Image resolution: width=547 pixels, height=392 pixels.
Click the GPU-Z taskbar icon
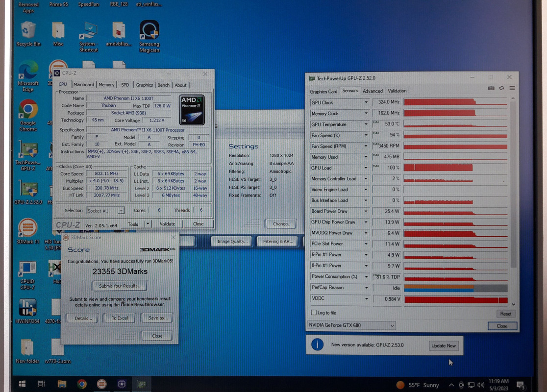(x=141, y=384)
